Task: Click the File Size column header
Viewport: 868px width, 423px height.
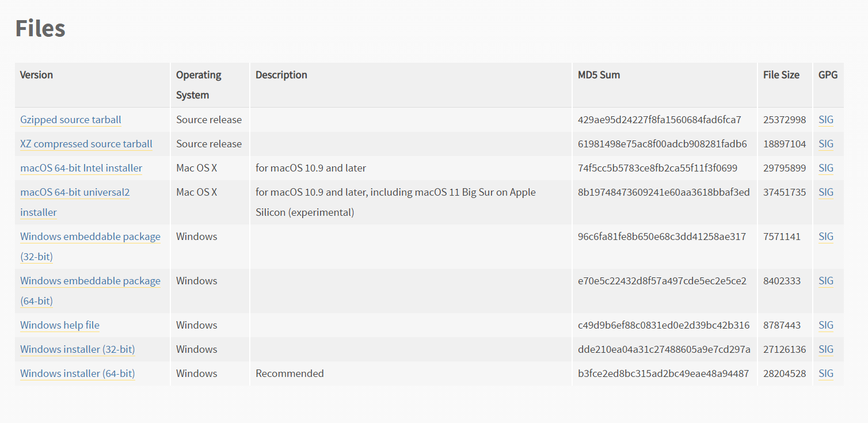Action: [x=781, y=75]
